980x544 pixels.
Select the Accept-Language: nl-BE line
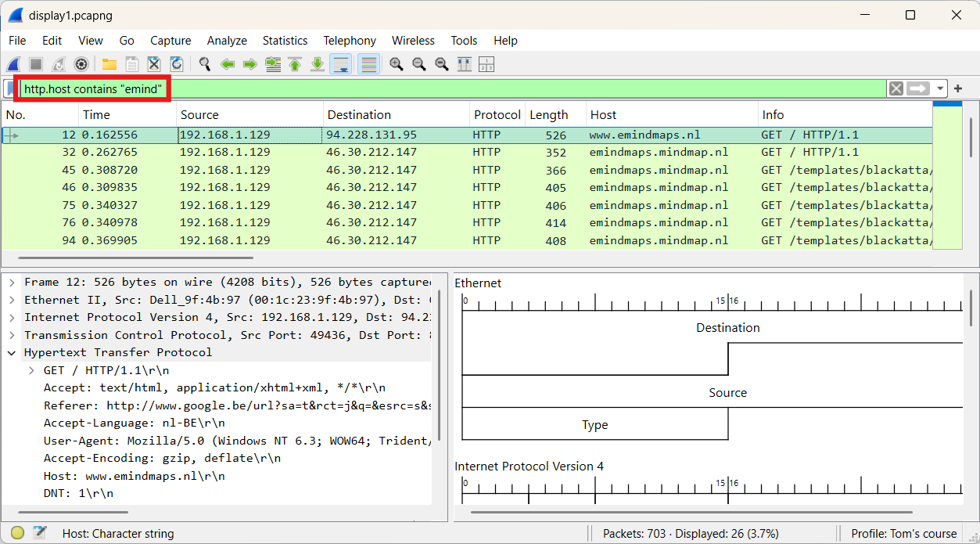(134, 423)
